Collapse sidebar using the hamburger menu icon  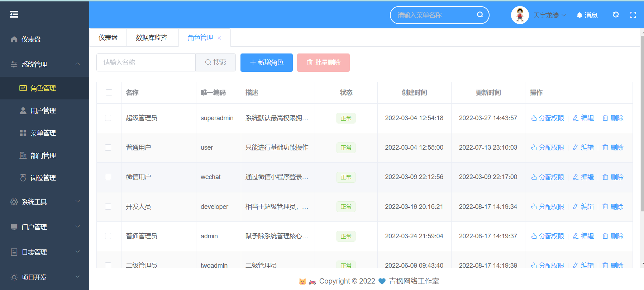click(14, 14)
